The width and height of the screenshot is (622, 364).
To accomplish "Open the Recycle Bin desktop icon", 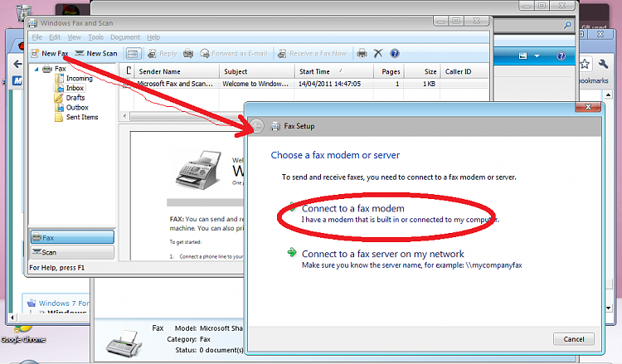I will click(x=23, y=12).
